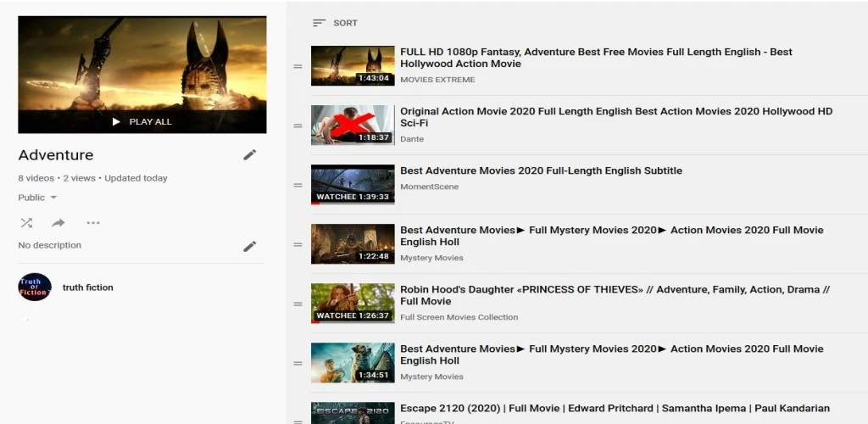The image size is (868, 424).
Task: Click the pencil icon beside the Adventure title
Action: click(x=249, y=154)
